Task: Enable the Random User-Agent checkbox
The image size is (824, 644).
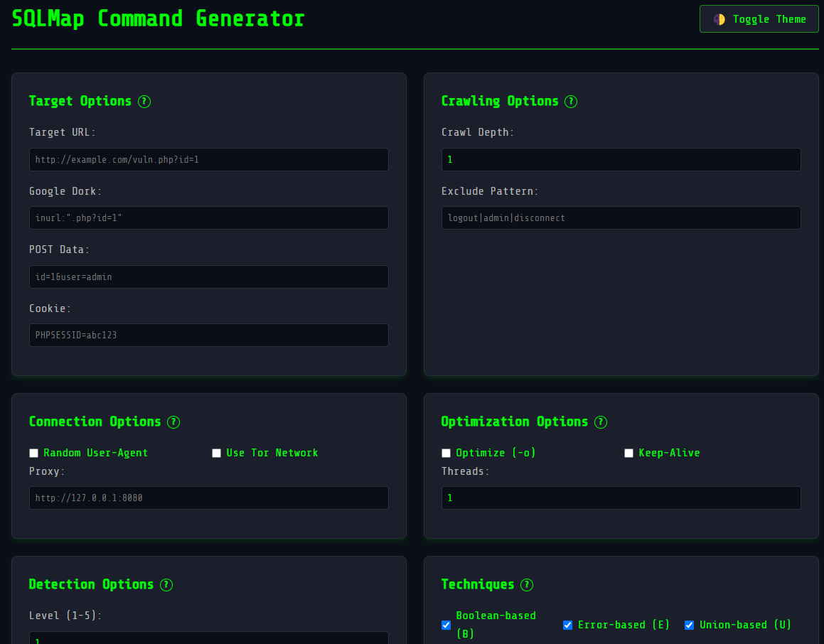Action: tap(33, 453)
